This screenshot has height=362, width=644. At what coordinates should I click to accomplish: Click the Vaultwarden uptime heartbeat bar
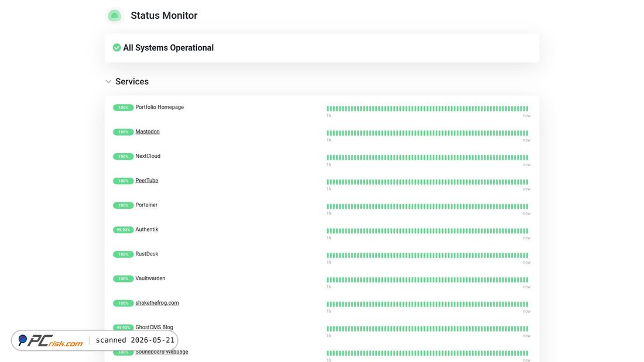pyautogui.click(x=427, y=280)
